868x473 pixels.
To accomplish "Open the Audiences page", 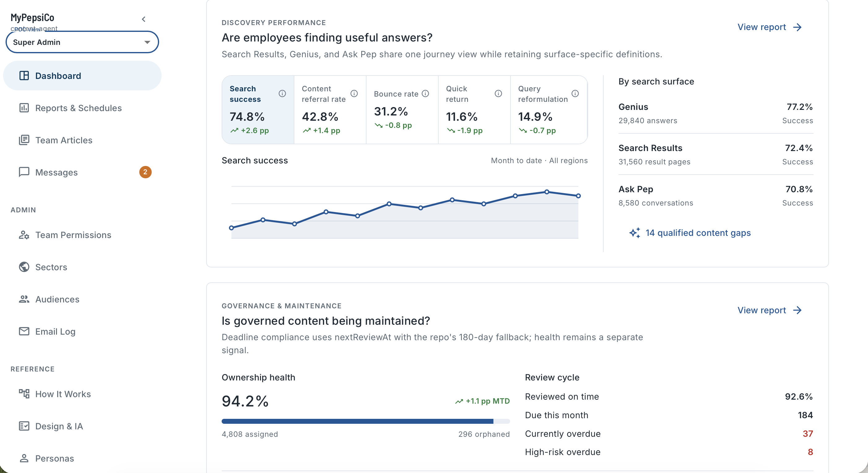I will coord(82,299).
